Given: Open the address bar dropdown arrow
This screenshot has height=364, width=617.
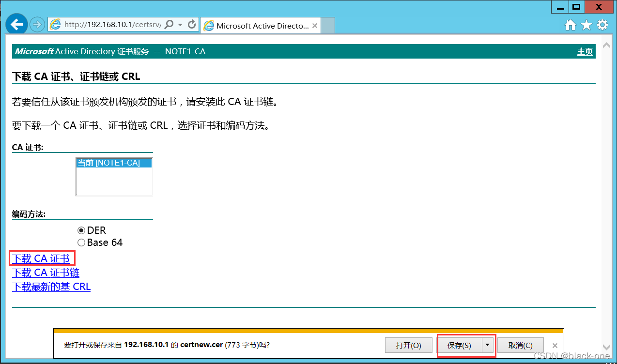Looking at the screenshot, I should pos(180,25).
